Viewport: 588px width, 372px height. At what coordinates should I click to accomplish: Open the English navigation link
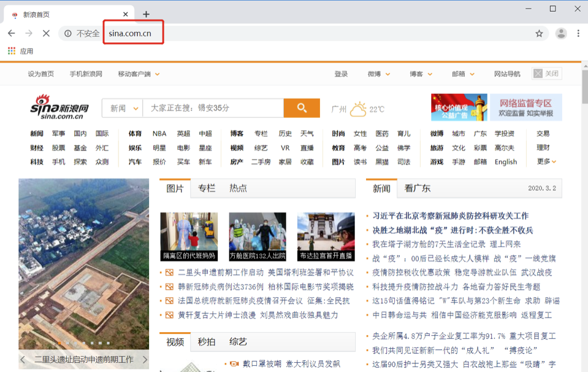tap(505, 162)
